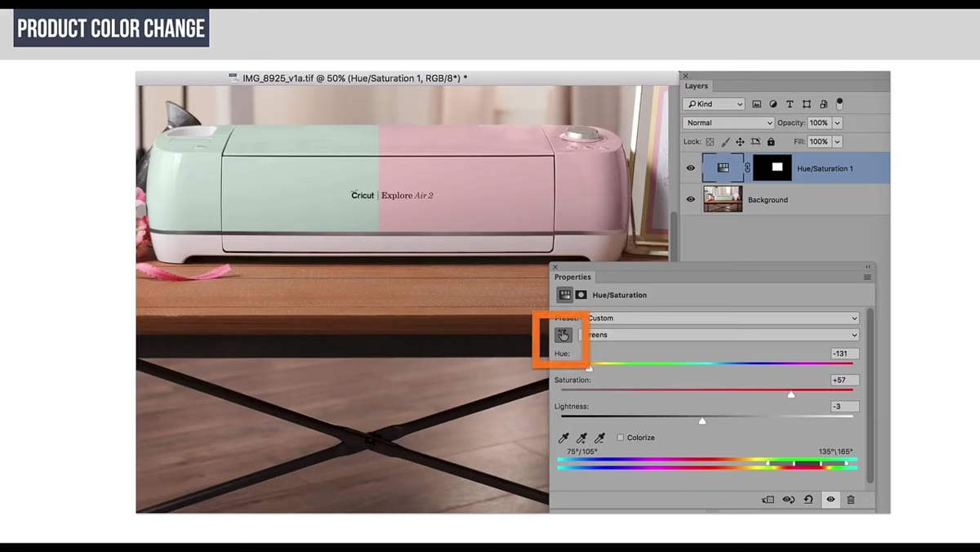Click the Opacity 100% field
The height and width of the screenshot is (552, 980).
coord(819,122)
